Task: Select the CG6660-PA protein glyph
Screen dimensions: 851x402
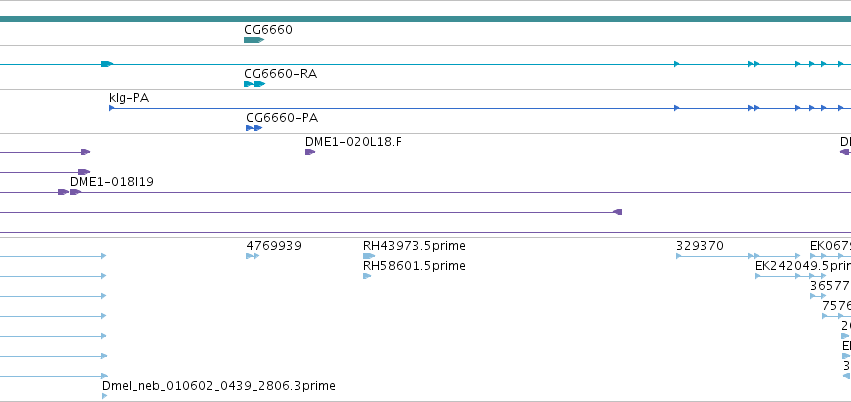Action: (x=254, y=128)
